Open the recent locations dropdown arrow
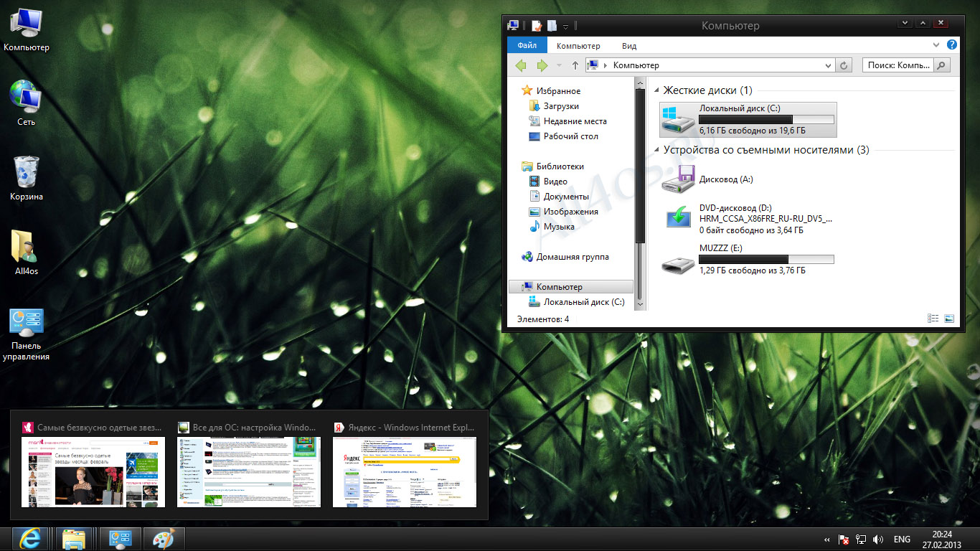 pos(560,65)
